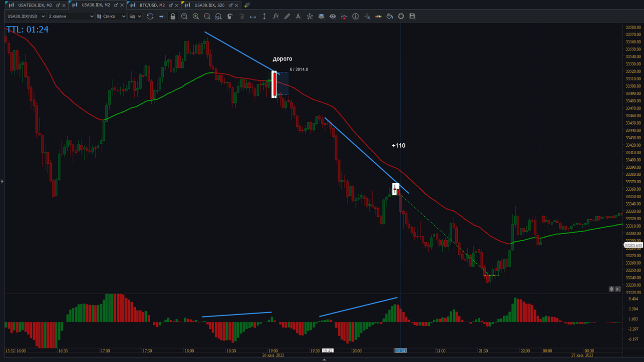644x362 pixels.
Task: Select the pencil drawing tool
Action: [287, 16]
